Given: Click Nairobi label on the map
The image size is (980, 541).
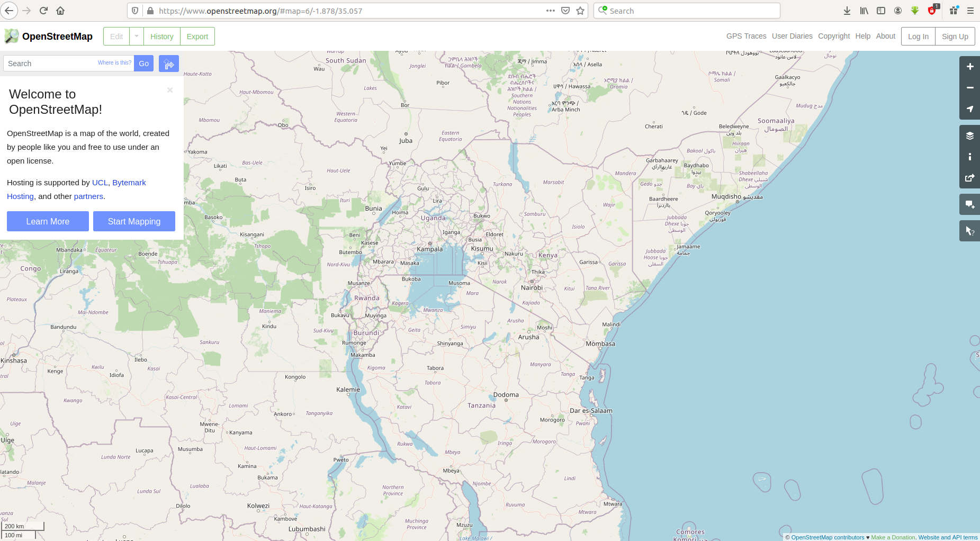Looking at the screenshot, I should 532,288.
